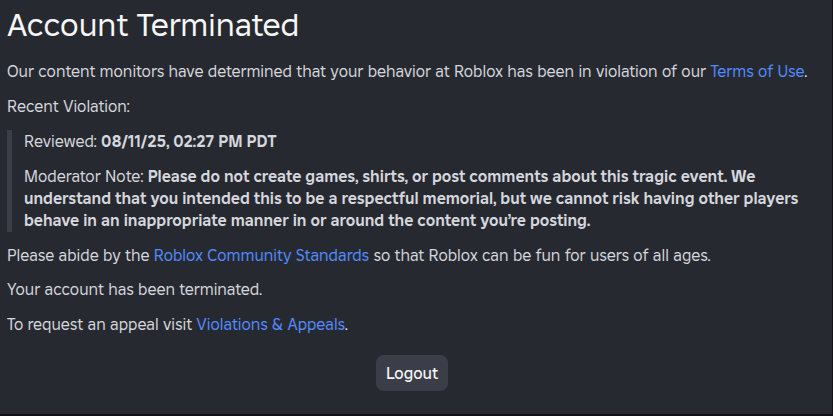Screen dimensions: 833x416
Task: Open the Roblox Community Standards link
Action: pyautogui.click(x=261, y=255)
